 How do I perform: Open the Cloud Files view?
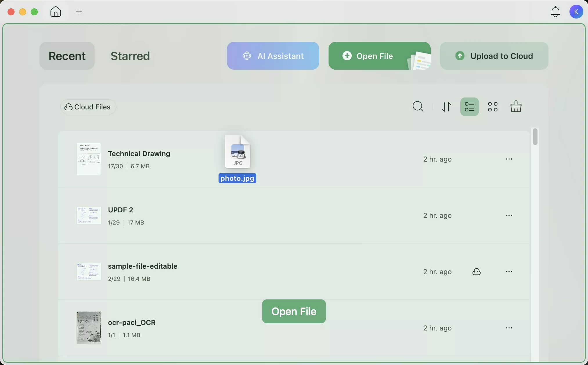point(88,107)
